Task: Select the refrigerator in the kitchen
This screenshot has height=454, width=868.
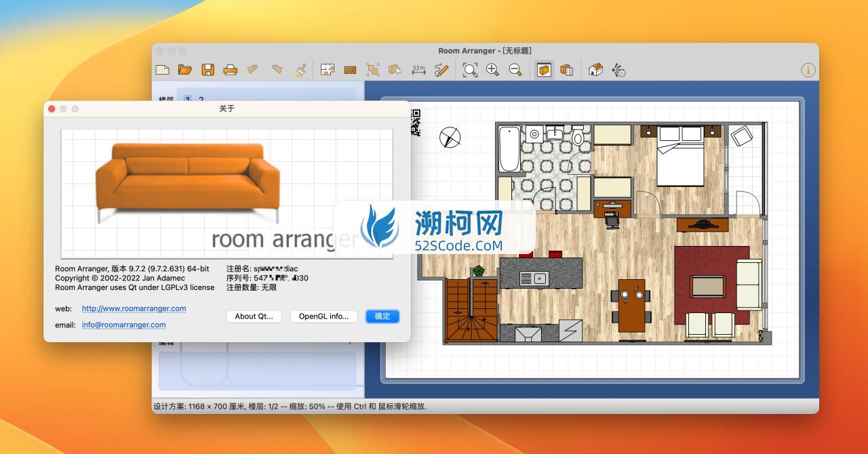Action: point(570,331)
